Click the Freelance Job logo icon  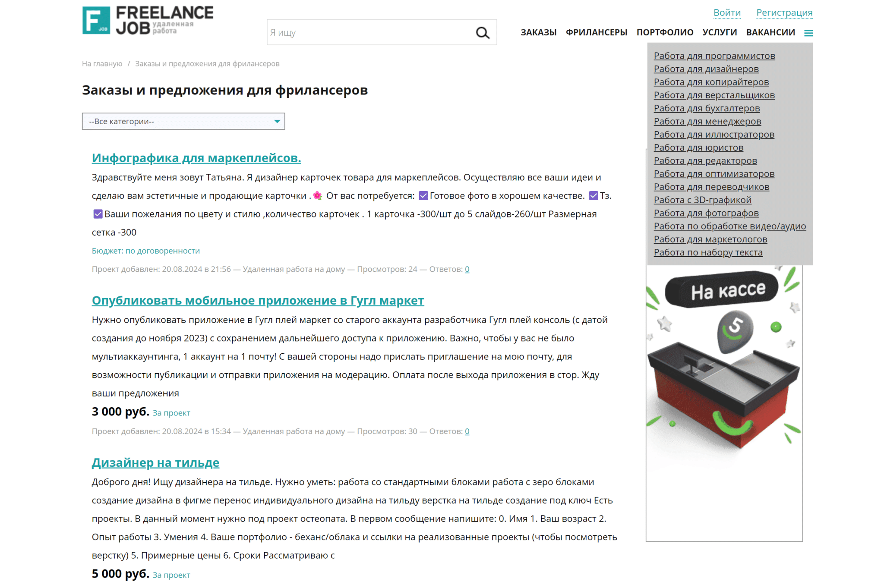(x=96, y=20)
